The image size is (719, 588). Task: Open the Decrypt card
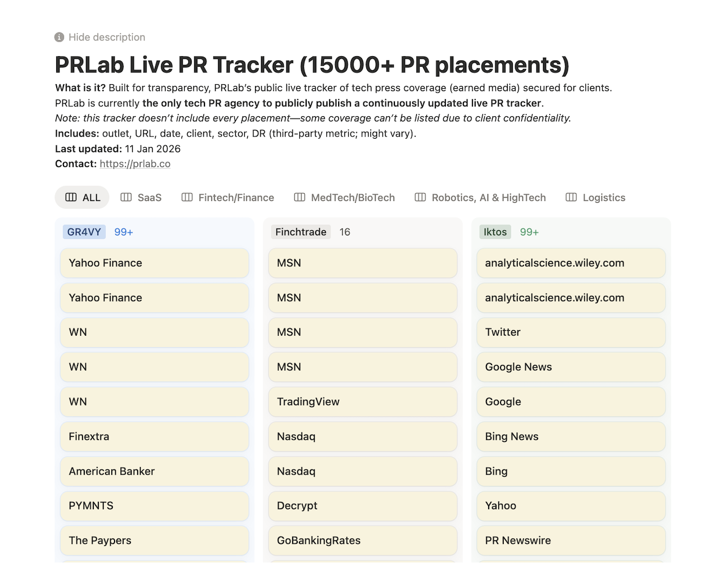click(363, 505)
